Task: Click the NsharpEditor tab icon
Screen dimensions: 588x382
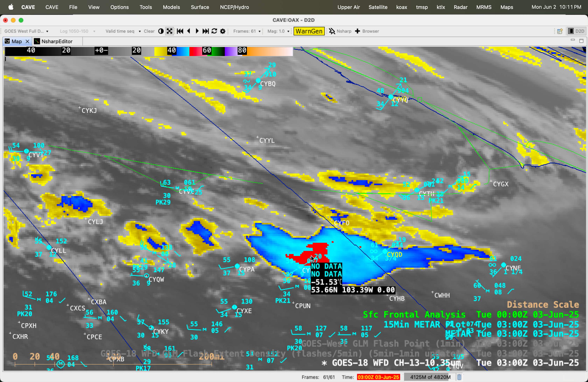Action: click(x=37, y=41)
